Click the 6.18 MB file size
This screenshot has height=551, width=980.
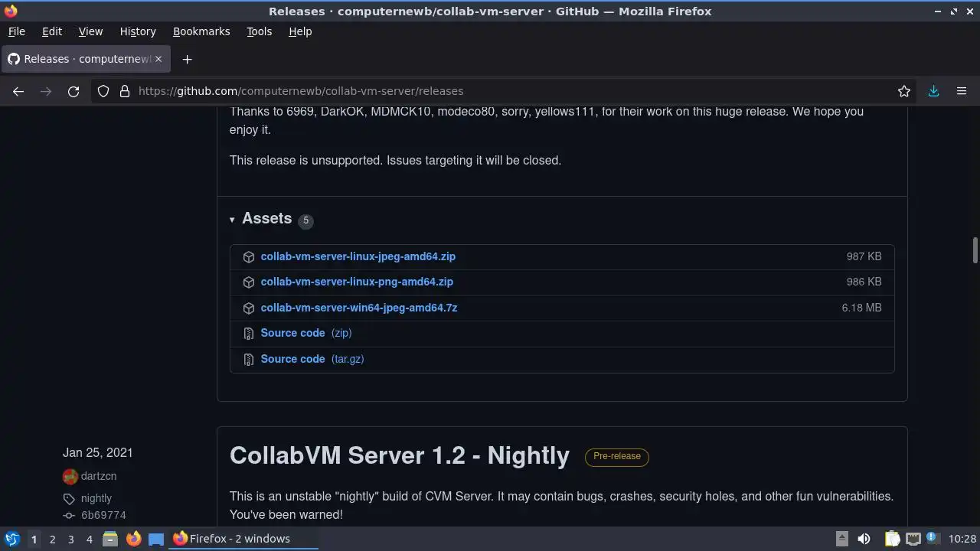[x=861, y=308]
